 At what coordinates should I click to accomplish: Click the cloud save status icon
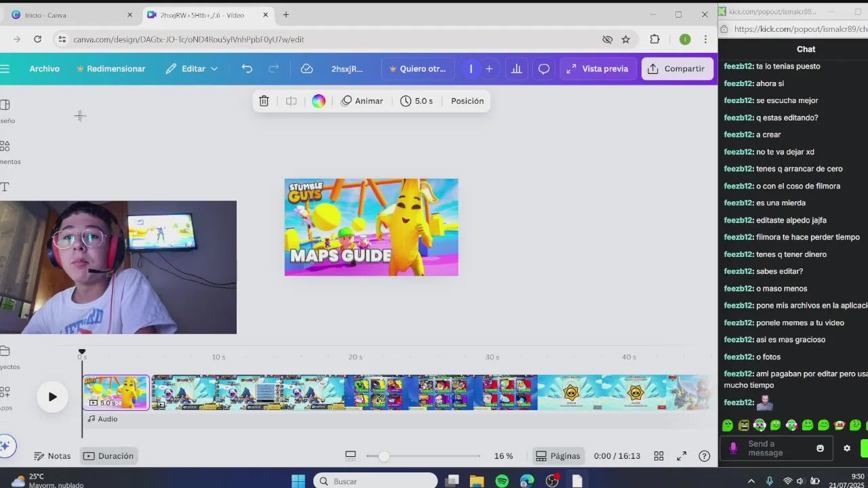pos(307,68)
